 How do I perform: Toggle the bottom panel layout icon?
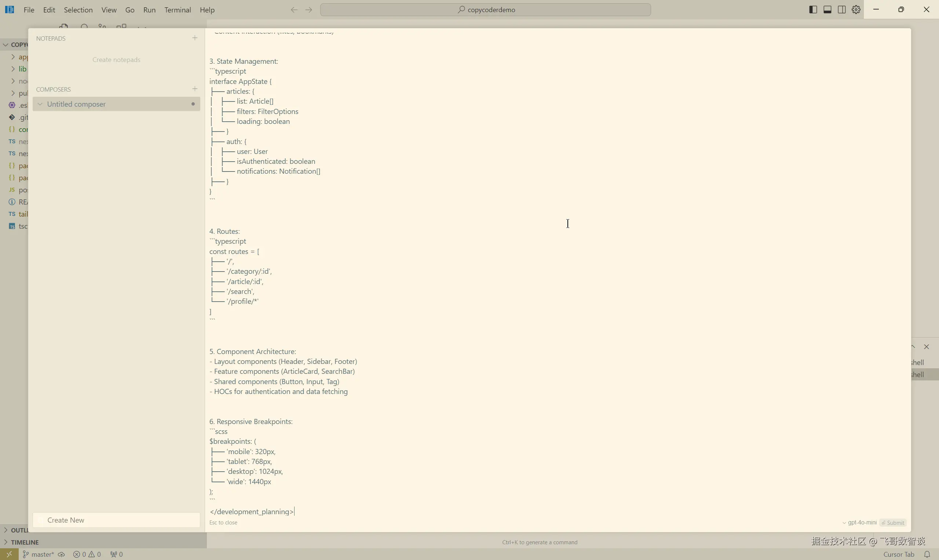click(827, 10)
